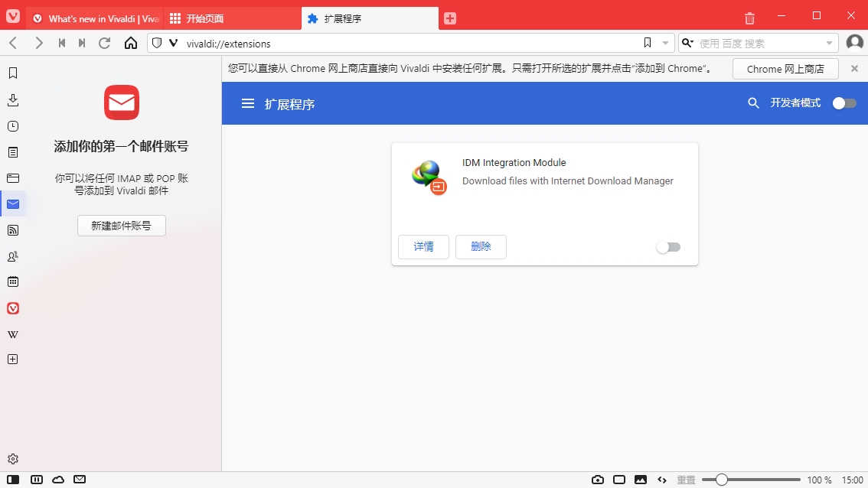Open the extensions page main menu
Image resolution: width=868 pixels, height=488 pixels.
pos(249,103)
